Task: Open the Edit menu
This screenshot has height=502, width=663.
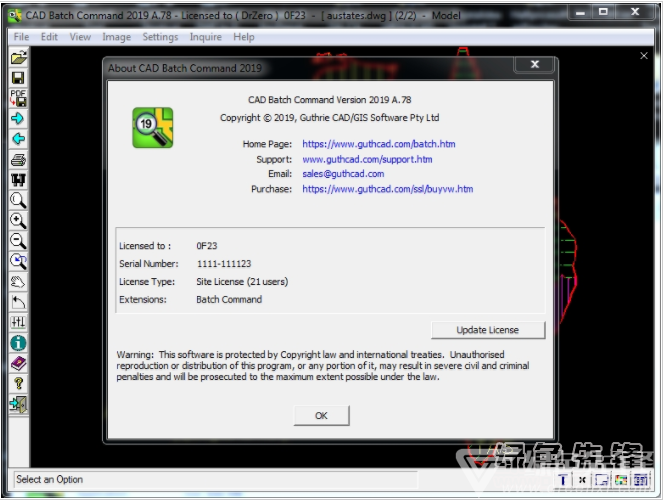Action: tap(49, 37)
